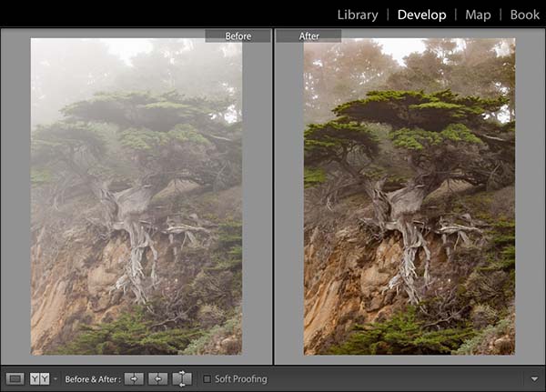Click the After image of the tree
Screen dimensions: 546x392
409,196
